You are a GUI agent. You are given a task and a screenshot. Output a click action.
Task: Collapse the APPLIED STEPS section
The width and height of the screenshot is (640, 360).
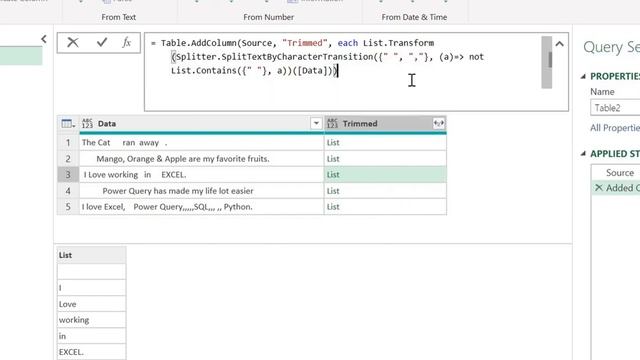tap(583, 153)
